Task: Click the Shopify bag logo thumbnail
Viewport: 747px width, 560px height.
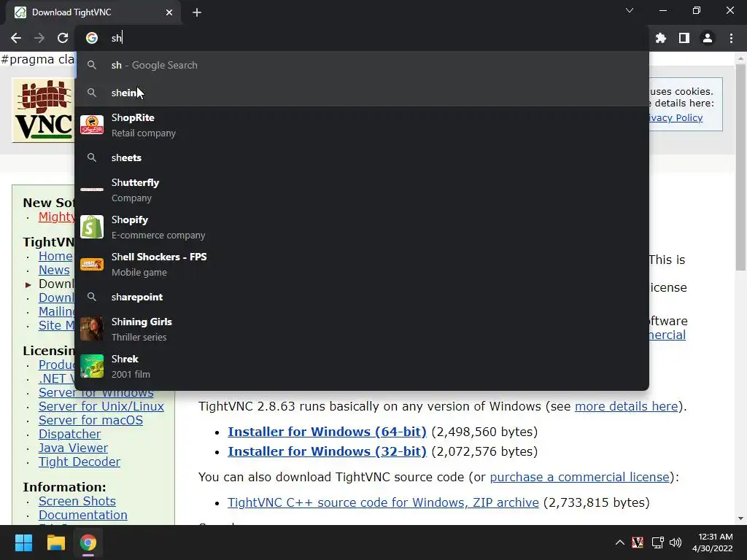Action: point(92,227)
